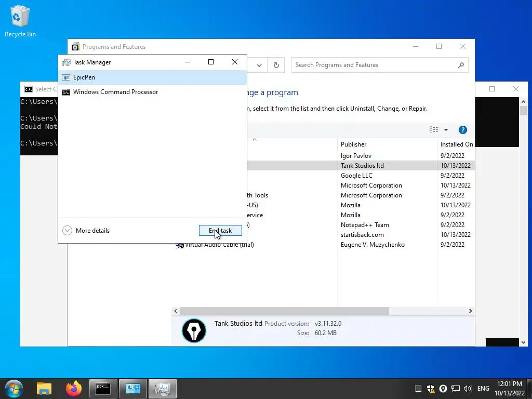Click the End task button
Image resolution: width=532 pixels, height=399 pixels.
click(220, 230)
